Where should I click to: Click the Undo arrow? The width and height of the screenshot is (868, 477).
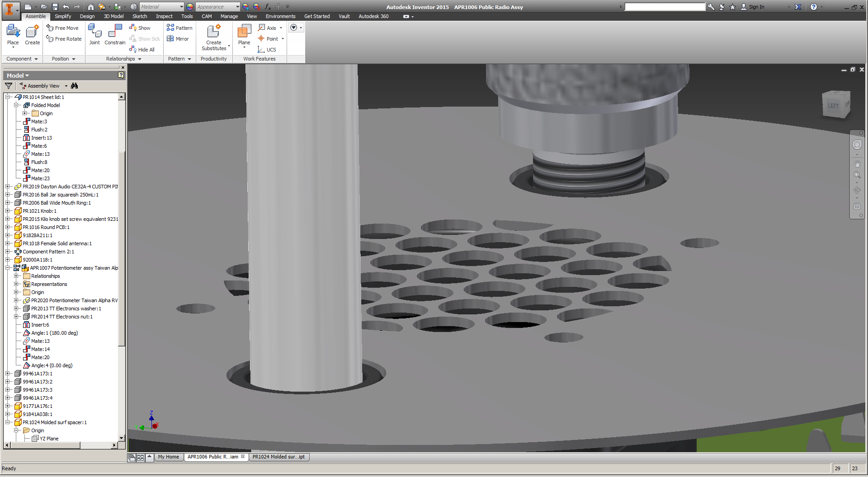coord(66,7)
